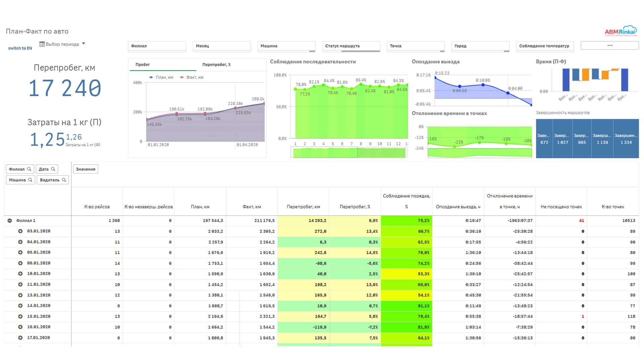Image resolution: width=644 pixels, height=362 pixels.
Task: Click the search icon in Дата filter
Action: (x=53, y=169)
